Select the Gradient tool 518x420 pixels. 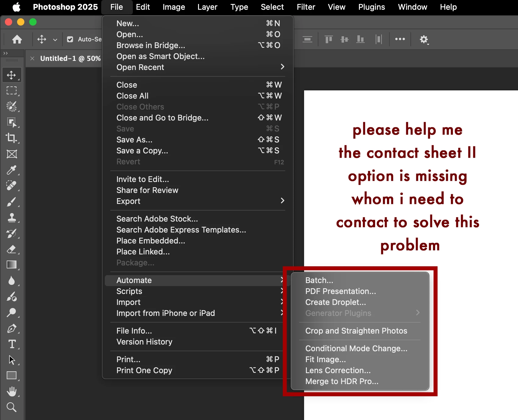point(12,265)
